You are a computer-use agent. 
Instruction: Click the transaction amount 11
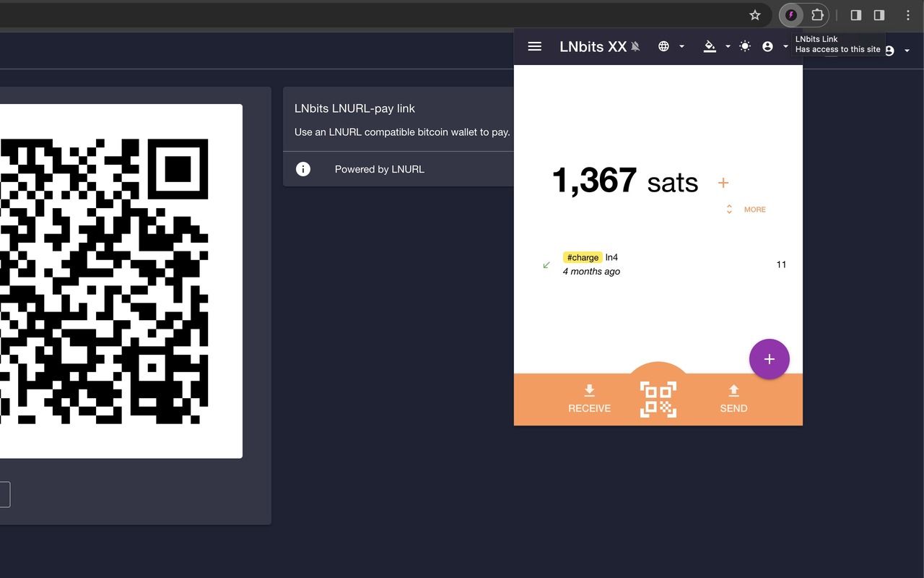click(x=781, y=264)
